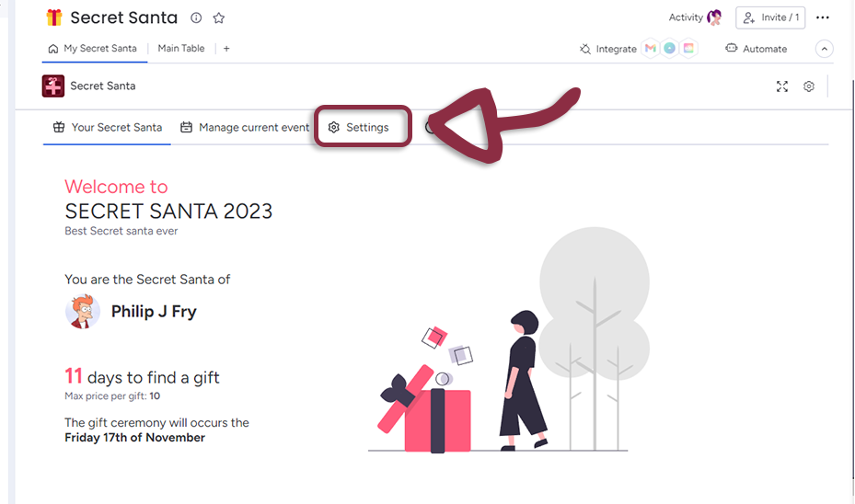
Task: Open view settings gear beside fullscreen icon
Action: coord(809,86)
